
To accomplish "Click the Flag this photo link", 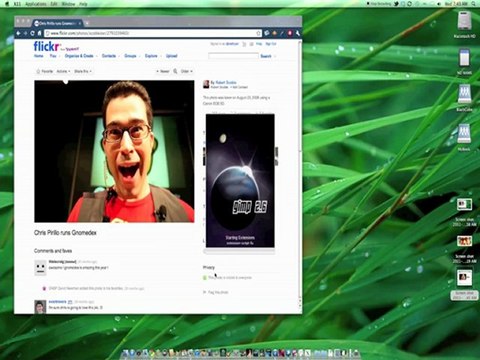I will (218, 292).
